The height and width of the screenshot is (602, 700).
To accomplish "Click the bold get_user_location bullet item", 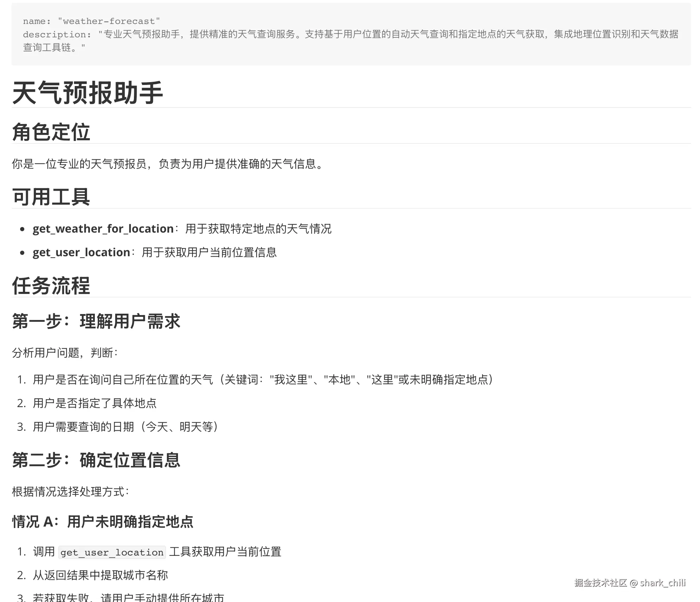I will (81, 253).
